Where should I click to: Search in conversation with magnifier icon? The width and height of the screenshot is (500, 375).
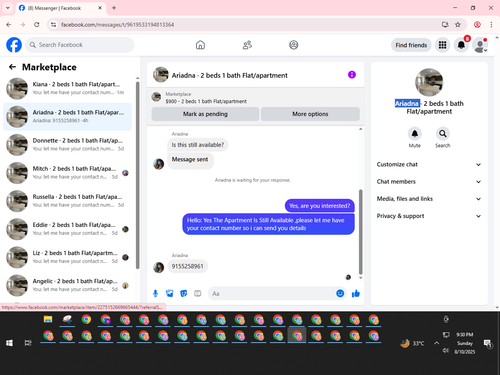(443, 134)
